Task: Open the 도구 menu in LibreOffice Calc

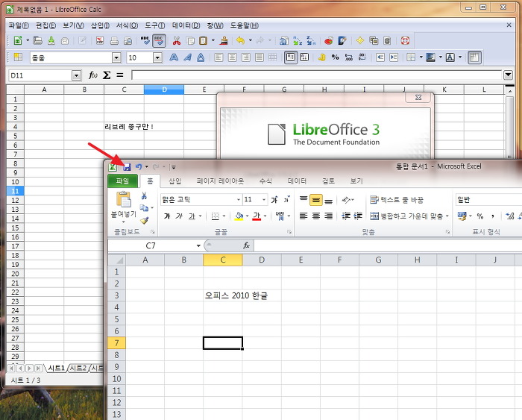Action: 155,25
